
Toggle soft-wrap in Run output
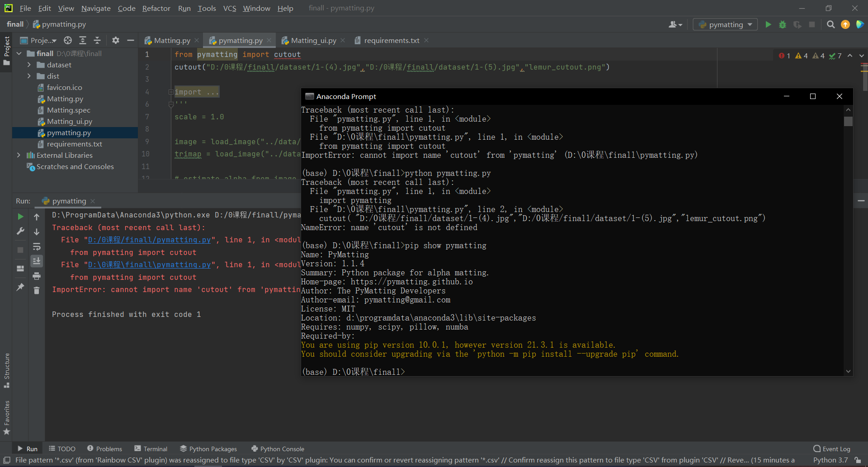(37, 246)
